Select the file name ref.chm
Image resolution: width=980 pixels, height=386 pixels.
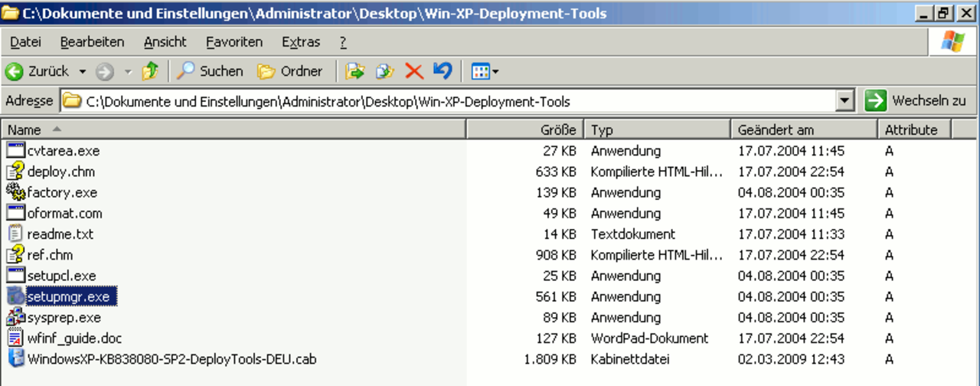tap(51, 254)
